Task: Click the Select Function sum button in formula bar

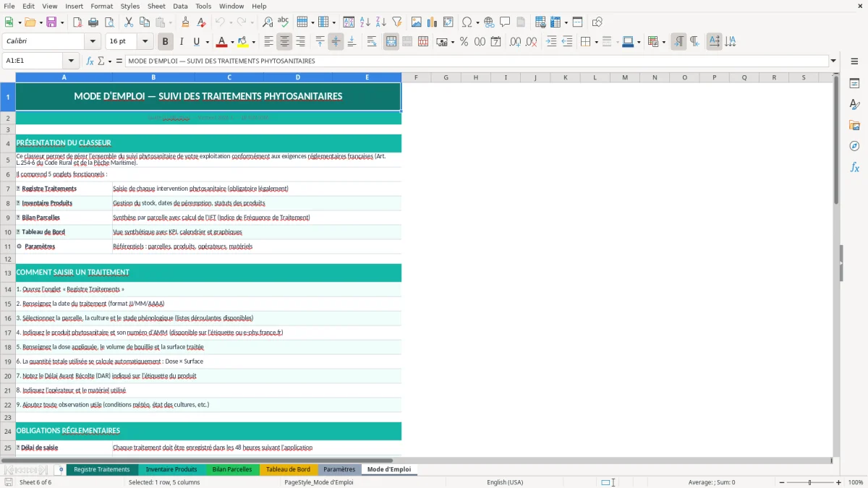Action: [x=101, y=61]
